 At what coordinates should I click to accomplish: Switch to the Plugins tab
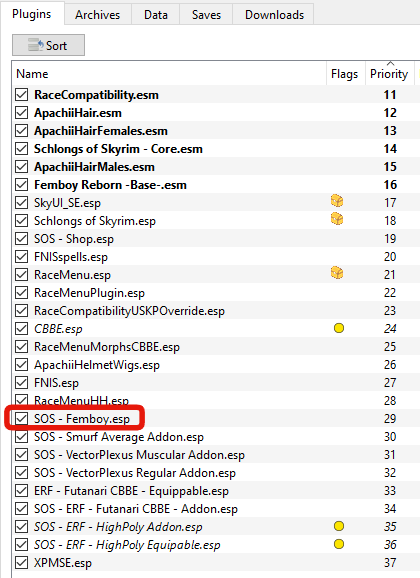pyautogui.click(x=32, y=14)
